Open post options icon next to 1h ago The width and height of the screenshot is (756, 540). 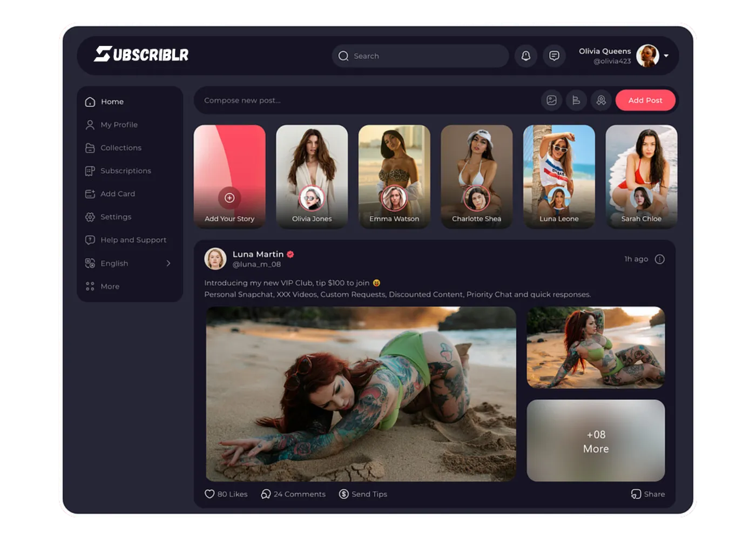point(659,259)
